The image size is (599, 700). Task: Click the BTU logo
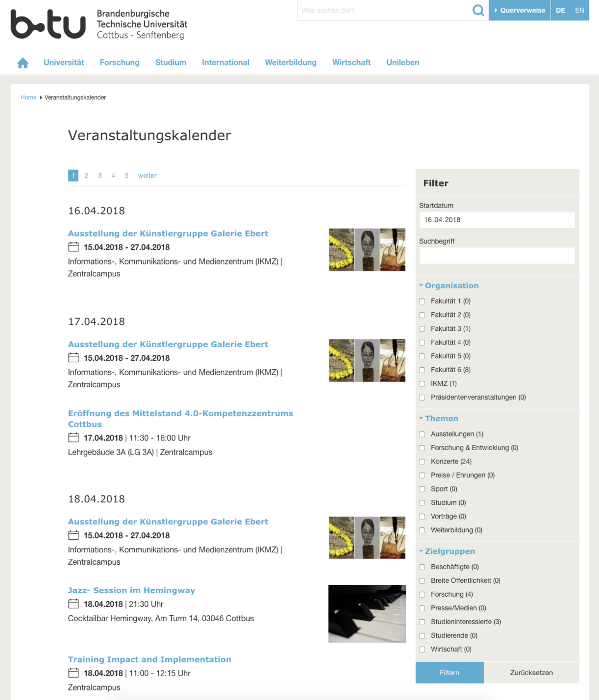click(x=48, y=24)
